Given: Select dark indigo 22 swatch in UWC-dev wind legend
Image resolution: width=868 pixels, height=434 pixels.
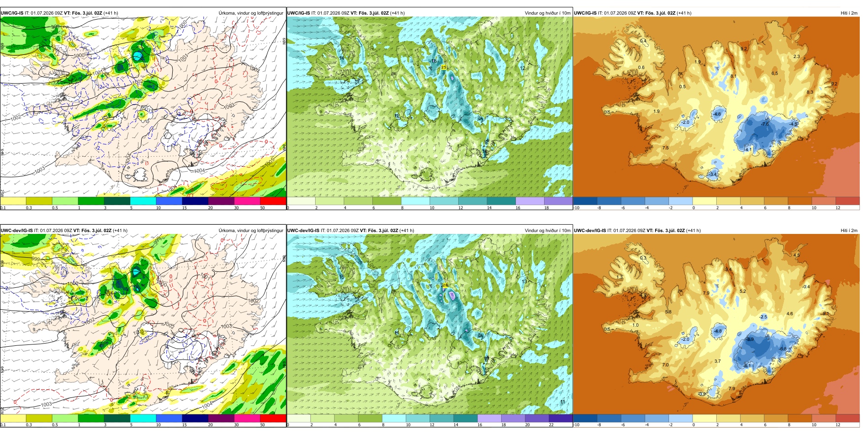Looking at the screenshot, I should coord(561,418).
